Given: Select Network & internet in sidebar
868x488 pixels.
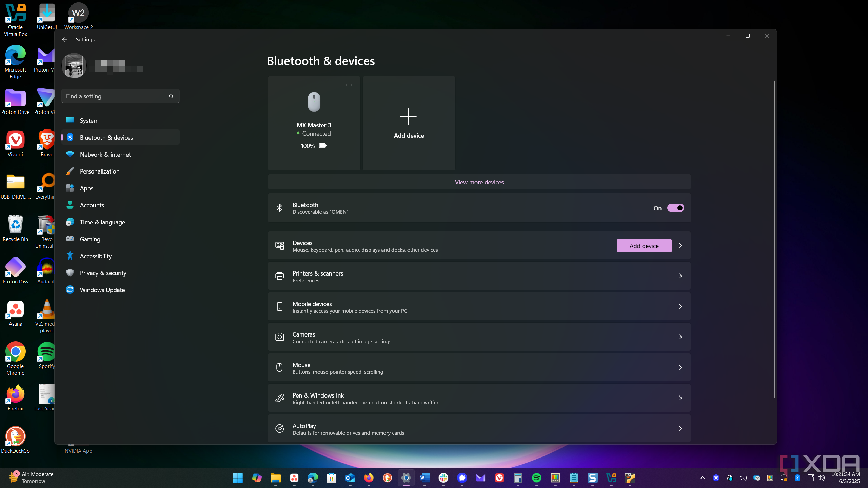Looking at the screenshot, I should pos(120,154).
